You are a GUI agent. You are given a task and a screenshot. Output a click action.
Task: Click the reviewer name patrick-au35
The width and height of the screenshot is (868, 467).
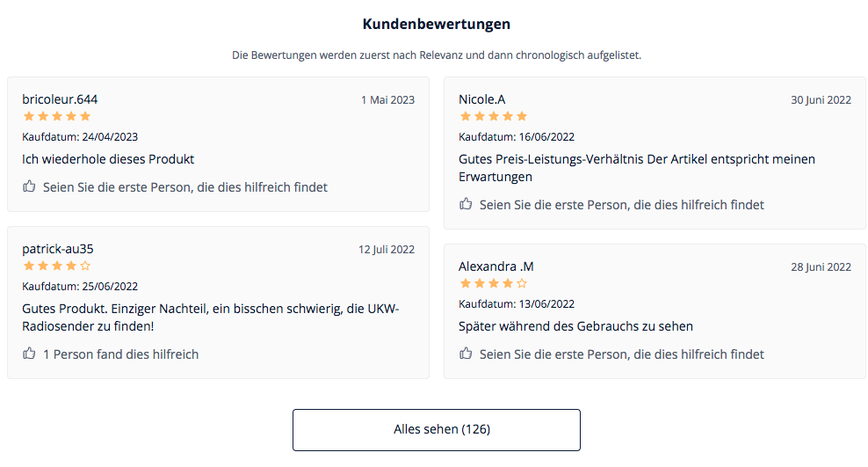(x=58, y=249)
